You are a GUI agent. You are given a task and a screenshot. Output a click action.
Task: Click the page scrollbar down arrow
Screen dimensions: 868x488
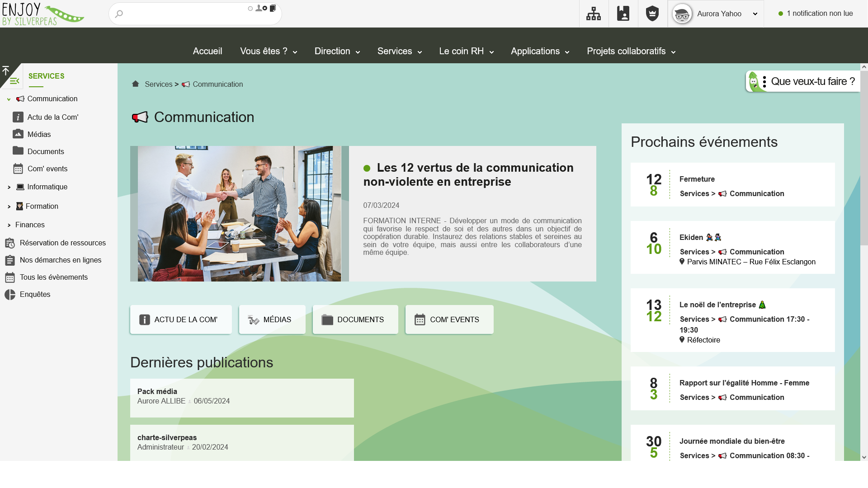point(864,457)
